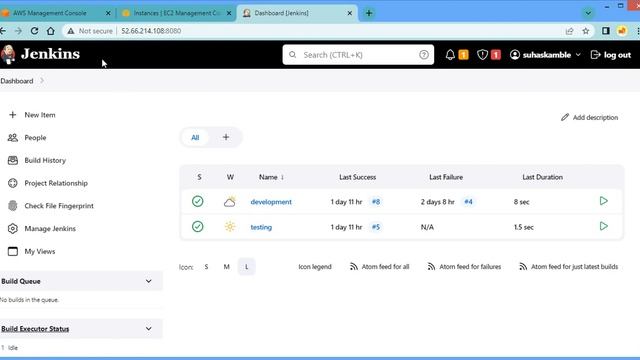This screenshot has width=640, height=360.
Task: Open the testing job link
Action: 261,227
